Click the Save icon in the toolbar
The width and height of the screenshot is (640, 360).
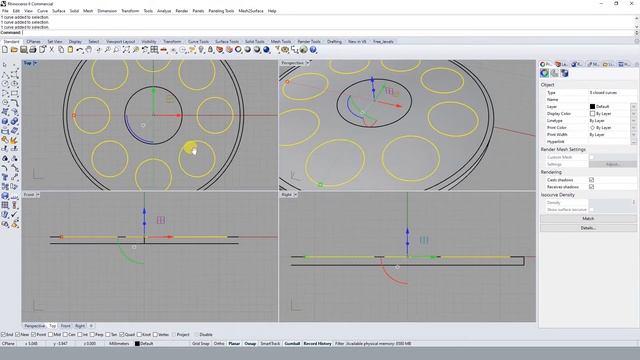23,50
